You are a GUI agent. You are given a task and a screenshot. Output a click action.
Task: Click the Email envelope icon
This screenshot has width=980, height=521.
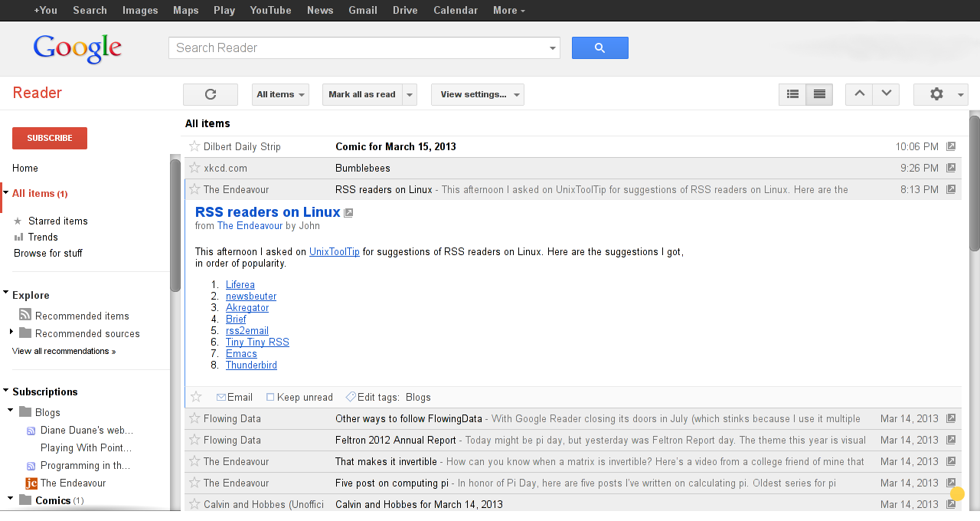tap(221, 398)
